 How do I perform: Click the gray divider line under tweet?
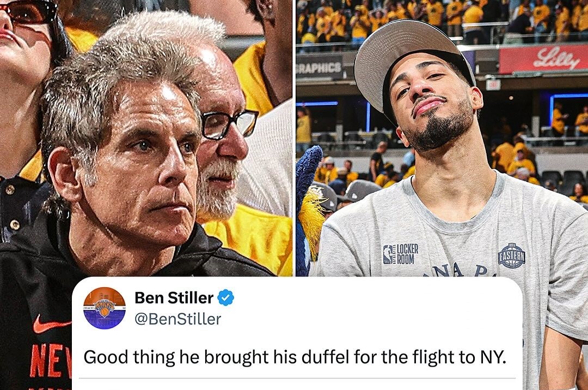297,379
